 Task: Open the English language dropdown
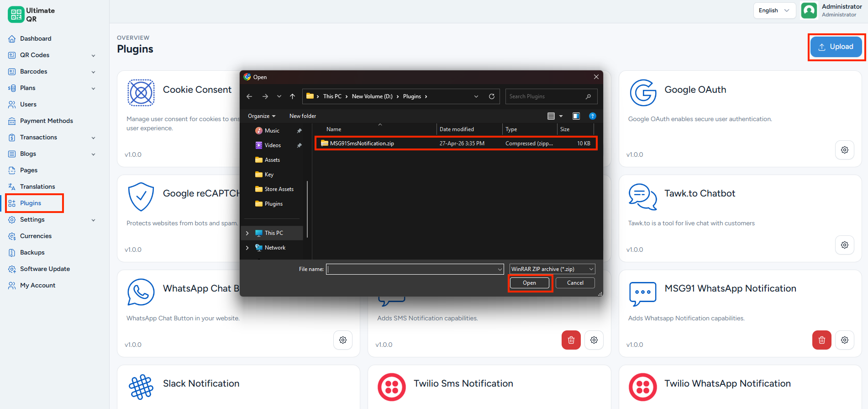coord(774,11)
